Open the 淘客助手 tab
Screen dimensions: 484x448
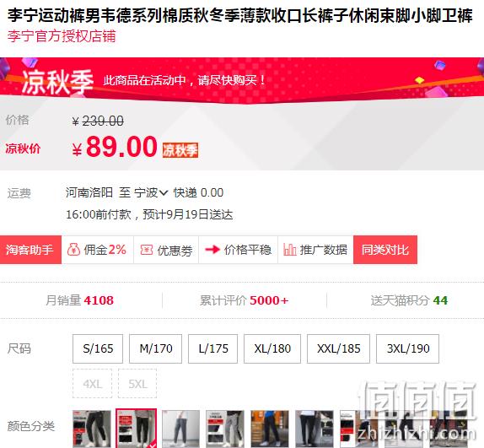(30, 250)
